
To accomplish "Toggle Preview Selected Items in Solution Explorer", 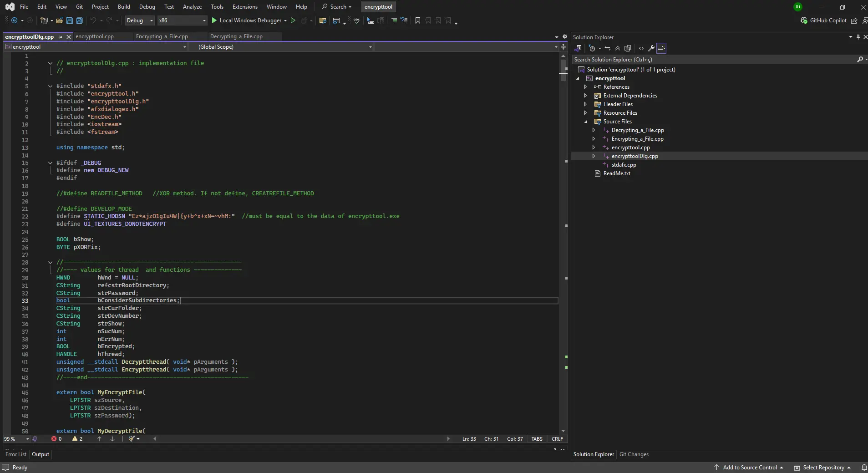I will tap(661, 48).
